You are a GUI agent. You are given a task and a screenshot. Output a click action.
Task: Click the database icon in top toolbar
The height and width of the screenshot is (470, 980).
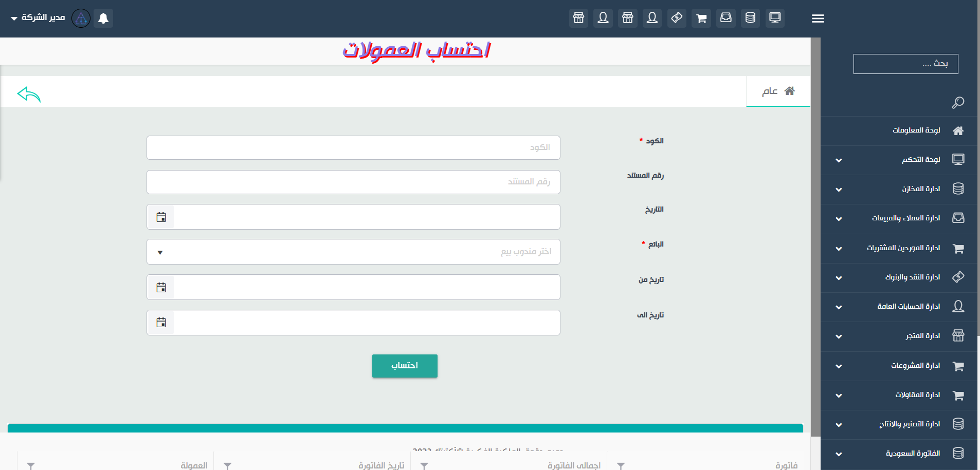750,18
